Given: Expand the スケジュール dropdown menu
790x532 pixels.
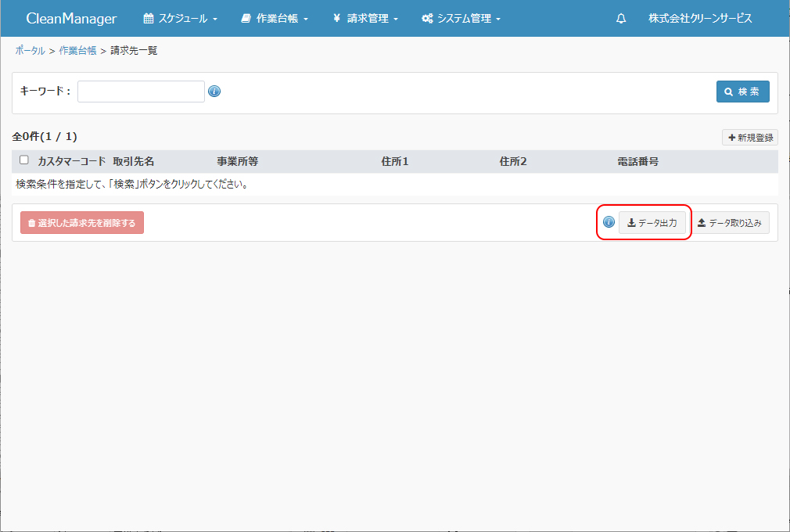Looking at the screenshot, I should [180, 19].
